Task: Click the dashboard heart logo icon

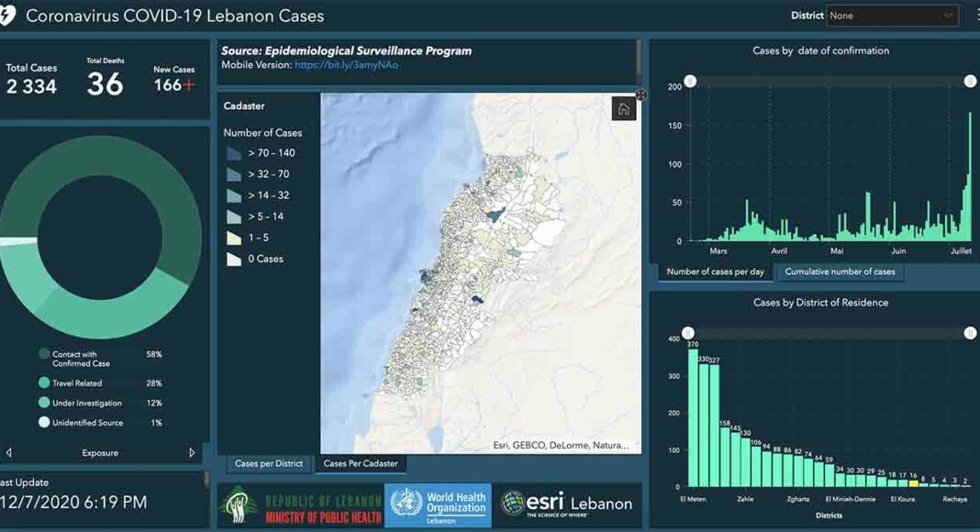Action: point(7,17)
